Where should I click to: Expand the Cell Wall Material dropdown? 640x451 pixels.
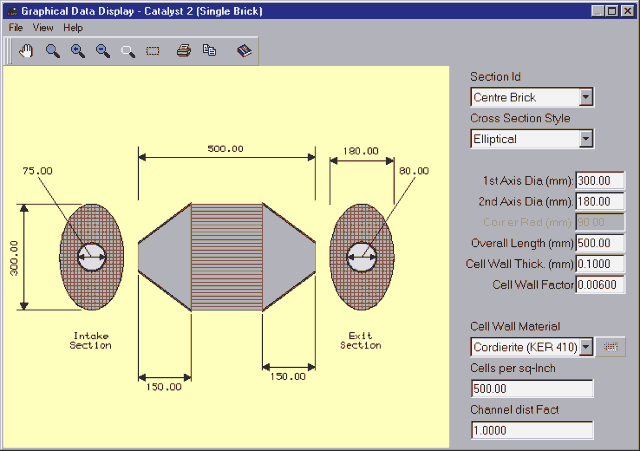[586, 347]
